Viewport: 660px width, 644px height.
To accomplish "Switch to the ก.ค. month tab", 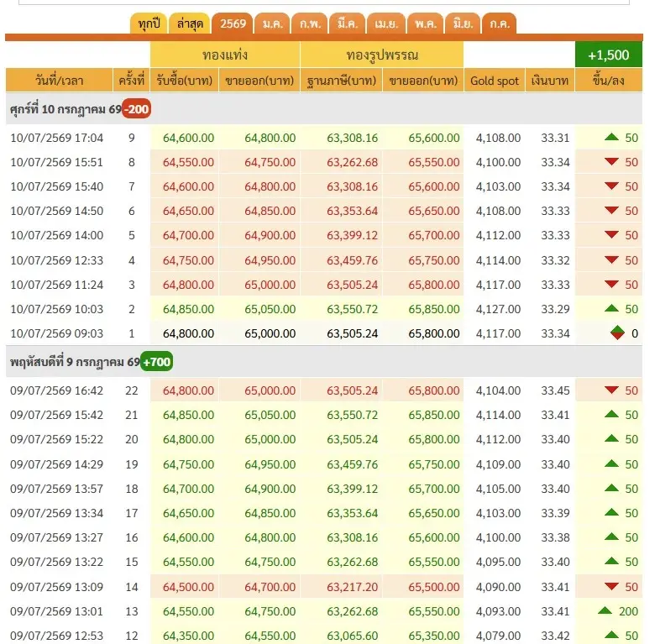I will [500, 24].
